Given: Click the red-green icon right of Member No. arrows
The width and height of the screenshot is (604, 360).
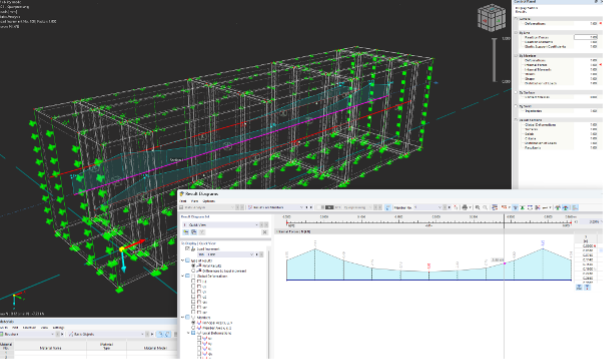Looking at the screenshot, I should (x=456, y=208).
